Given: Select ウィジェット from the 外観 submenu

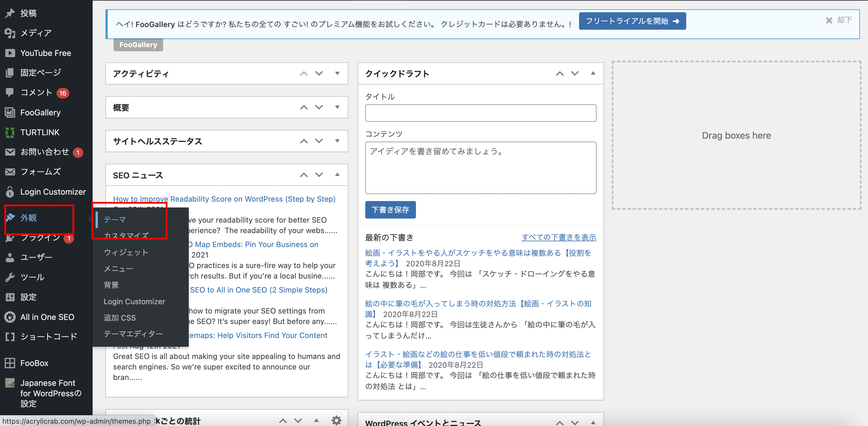Looking at the screenshot, I should pos(126,252).
